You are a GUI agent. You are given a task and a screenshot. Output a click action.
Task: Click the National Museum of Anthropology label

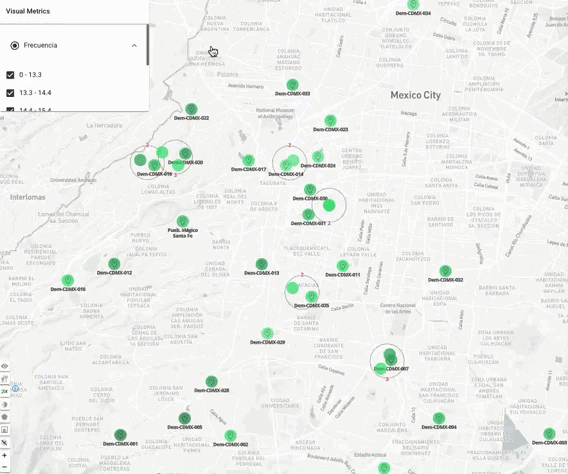[x=275, y=113]
